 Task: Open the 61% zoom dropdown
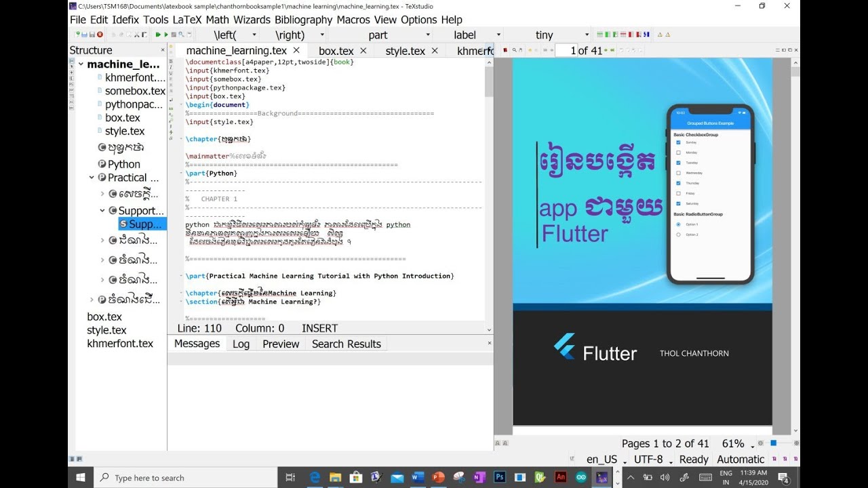coord(753,447)
